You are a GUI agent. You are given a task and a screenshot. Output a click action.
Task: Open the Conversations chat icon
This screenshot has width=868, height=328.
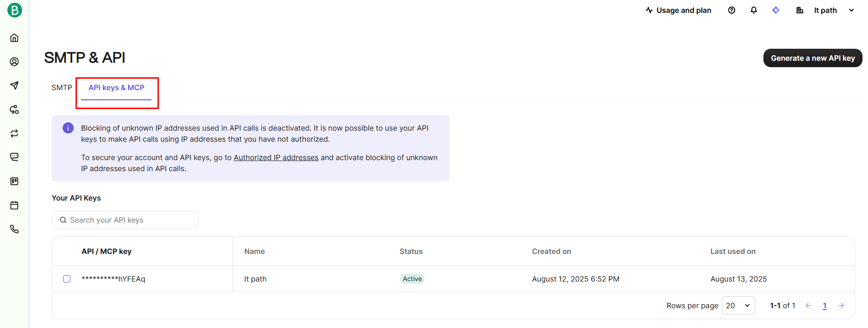click(14, 157)
